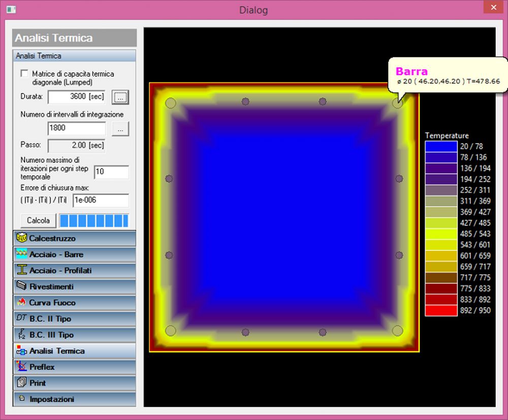The width and height of the screenshot is (508, 420).
Task: Click the '717 / 775' legend label
Action: pos(475,277)
